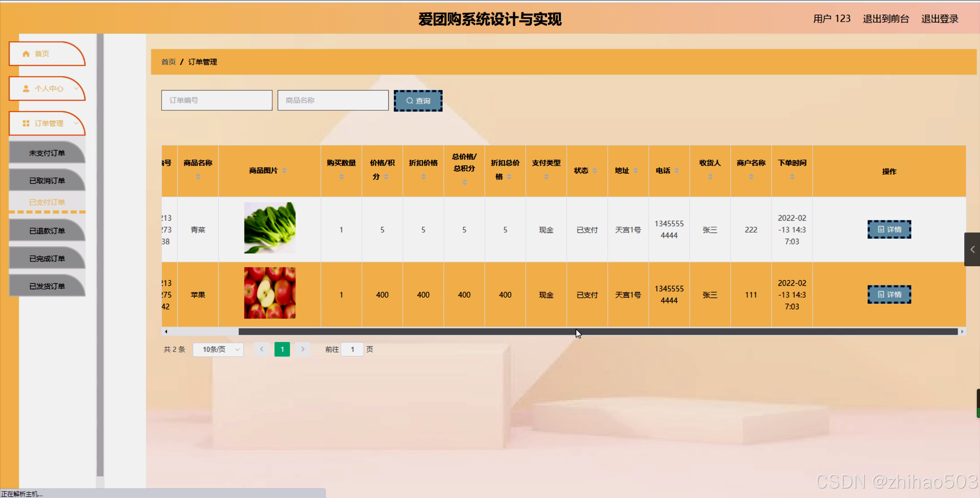Viewport: 980px width, 498px height.
Task: Expand the 个人中心 menu chevron
Action: click(x=76, y=88)
